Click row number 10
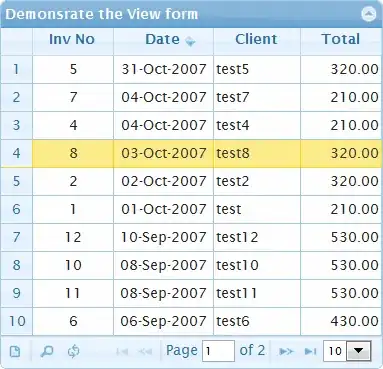Image resolution: width=383 pixels, height=369 pixels. coord(17,321)
